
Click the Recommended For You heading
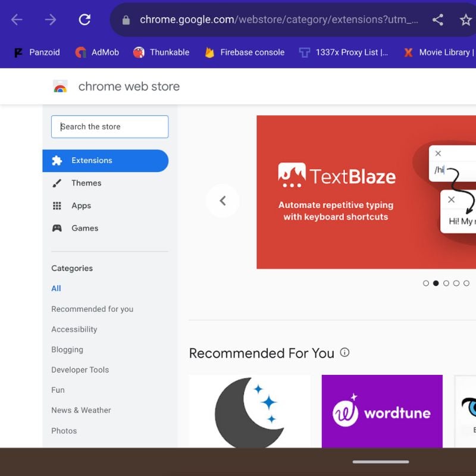tap(261, 353)
